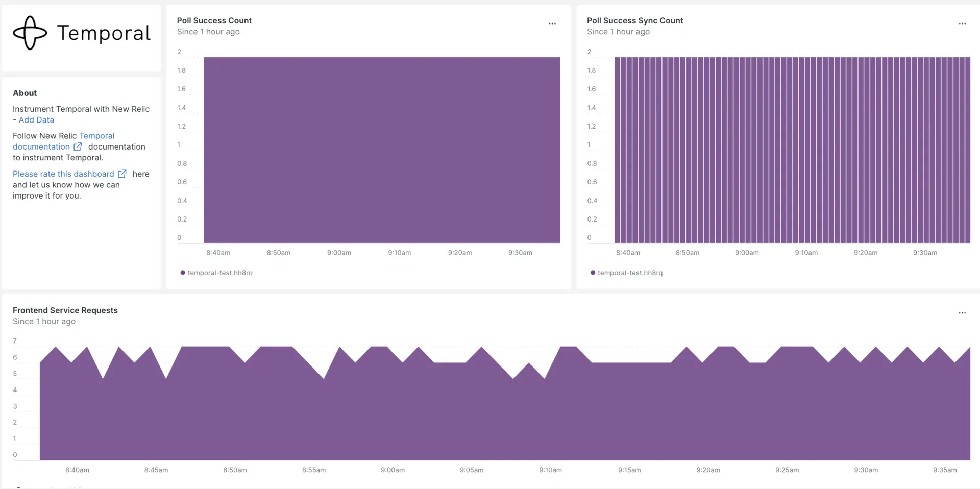Viewport: 980px width, 489px height.
Task: Click the Temporal logo icon
Action: (30, 33)
